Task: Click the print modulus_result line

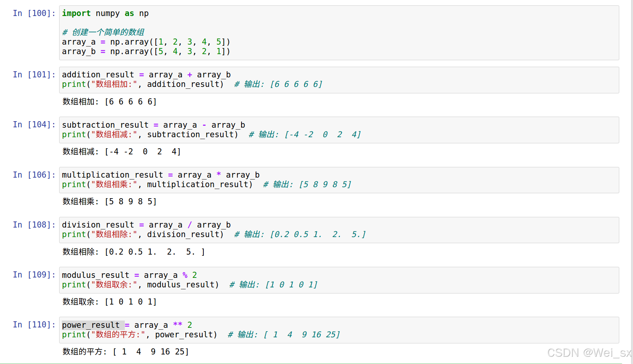Action: [190, 285]
